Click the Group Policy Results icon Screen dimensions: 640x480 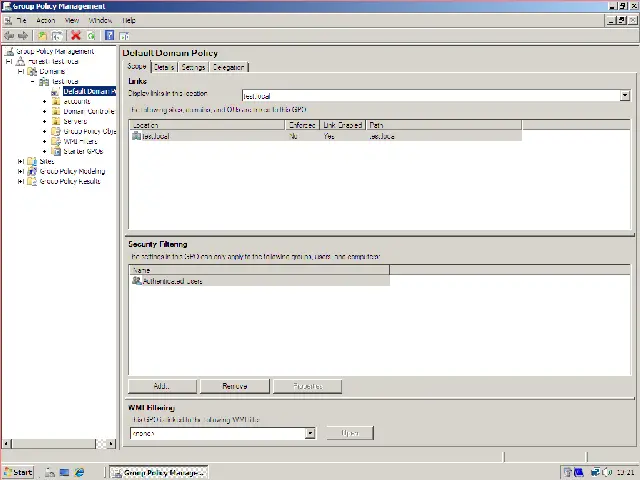[x=32, y=181]
